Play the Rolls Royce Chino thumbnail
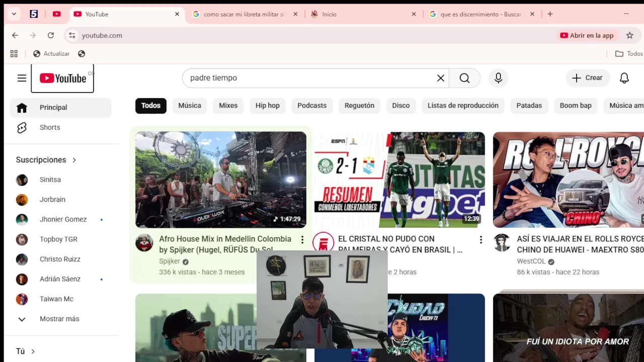The image size is (644, 362). click(x=569, y=180)
